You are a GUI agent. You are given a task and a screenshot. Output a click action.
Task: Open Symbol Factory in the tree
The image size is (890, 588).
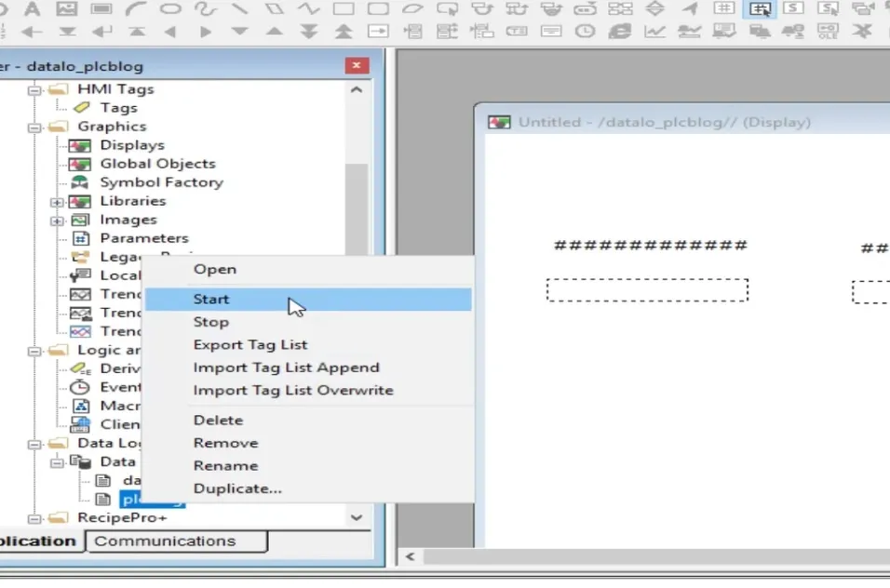162,182
